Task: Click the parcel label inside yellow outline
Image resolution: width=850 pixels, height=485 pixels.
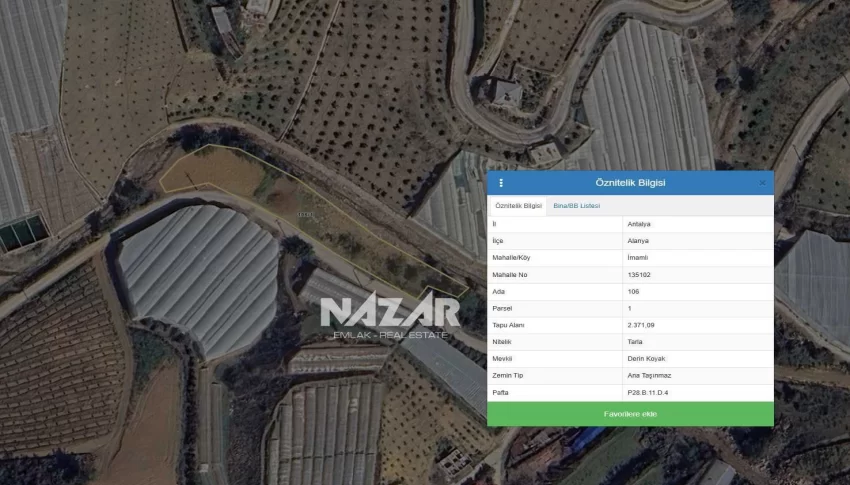Action: coord(305,214)
